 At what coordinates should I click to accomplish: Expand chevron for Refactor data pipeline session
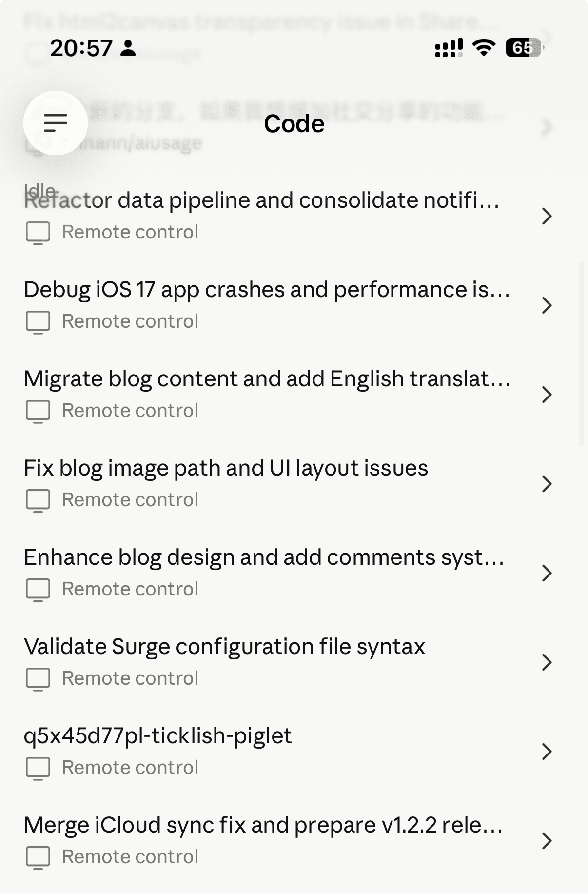(x=547, y=216)
